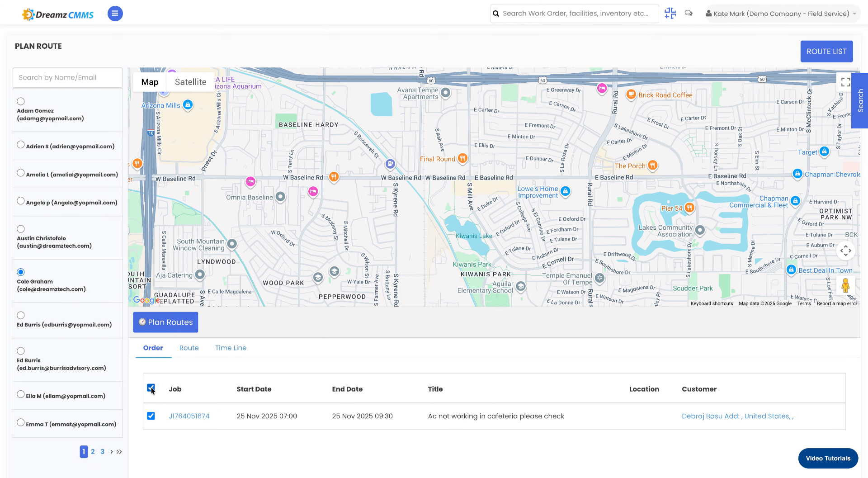The width and height of the screenshot is (868, 478).
Task: Click the Search by Name/Email input field
Action: 67,77
